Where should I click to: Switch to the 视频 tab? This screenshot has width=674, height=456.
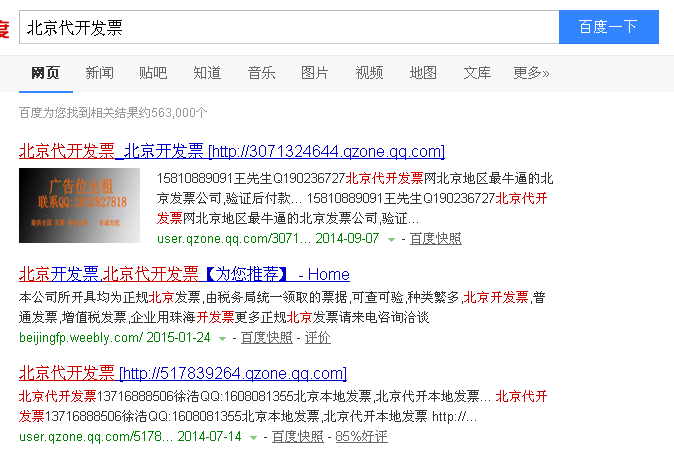coord(369,73)
